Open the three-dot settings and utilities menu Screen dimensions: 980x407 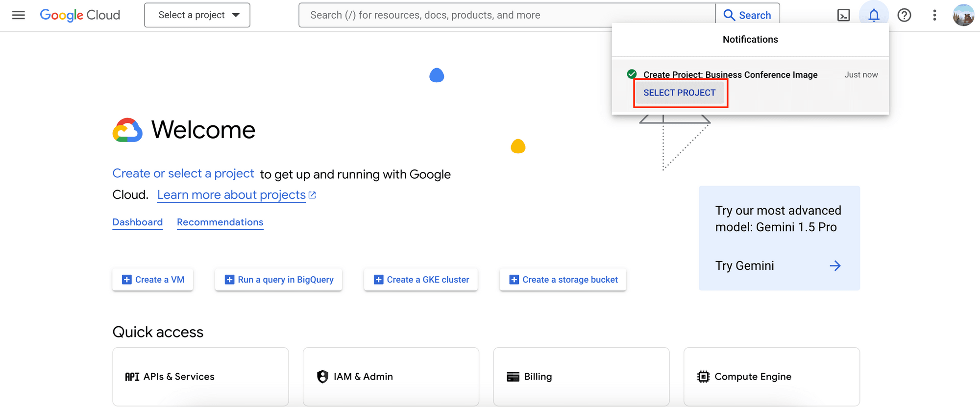coord(934,15)
